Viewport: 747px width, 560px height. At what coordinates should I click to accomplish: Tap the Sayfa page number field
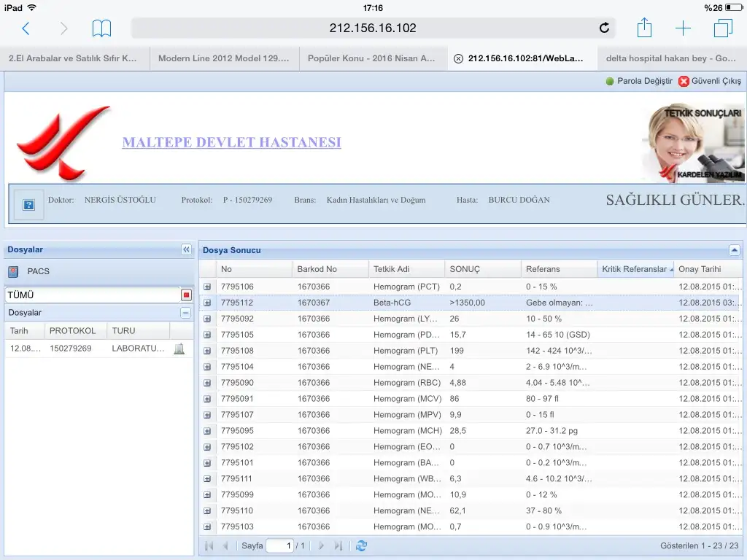click(x=279, y=545)
